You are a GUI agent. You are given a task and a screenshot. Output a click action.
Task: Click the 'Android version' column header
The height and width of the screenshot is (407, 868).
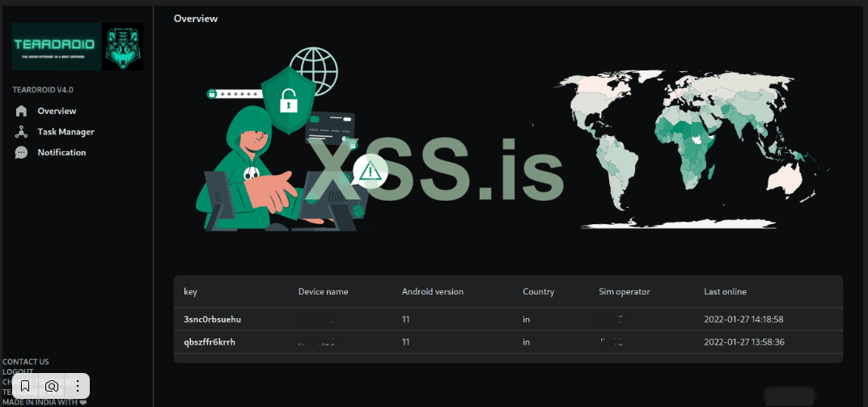tap(432, 291)
